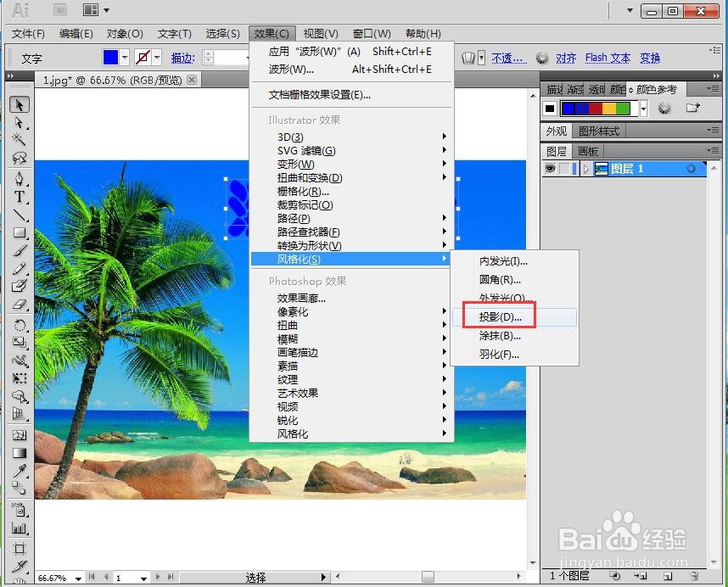Viewport: 728px width, 587px height.
Task: Open the Layers panel menu
Action: click(712, 150)
